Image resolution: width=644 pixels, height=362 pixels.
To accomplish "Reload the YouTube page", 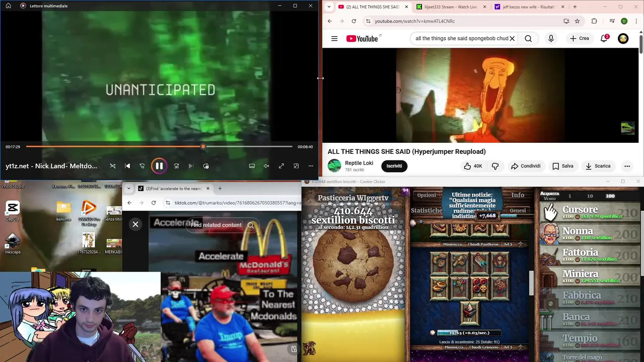I will 354,21.
